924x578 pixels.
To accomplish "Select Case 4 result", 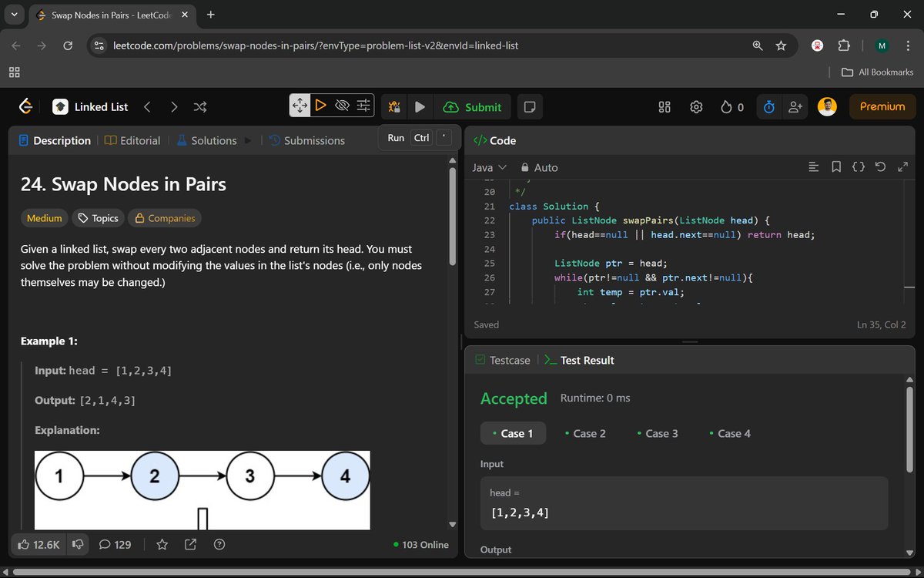I will [x=730, y=433].
